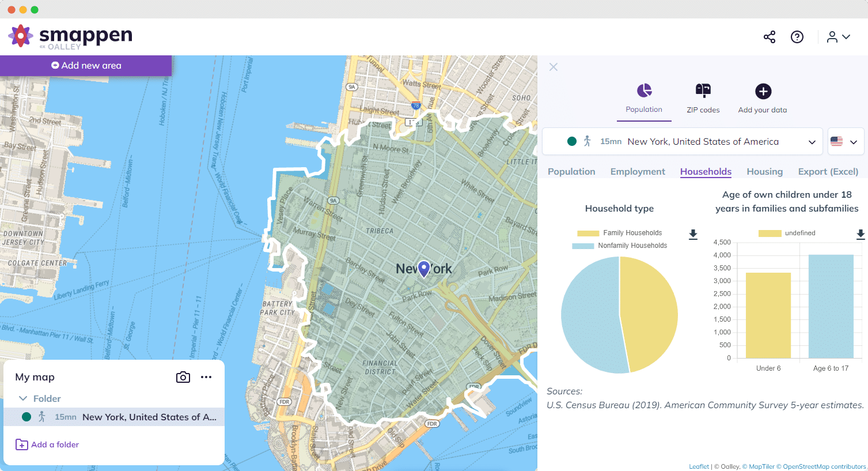868x471 pixels.
Task: Switch to the Housing tab
Action: click(x=764, y=171)
